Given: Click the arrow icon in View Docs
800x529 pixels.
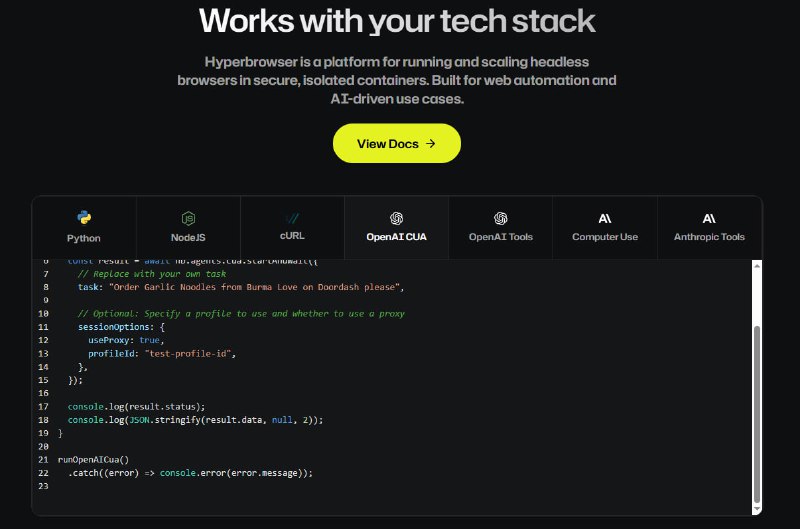Looking at the screenshot, I should (x=431, y=143).
